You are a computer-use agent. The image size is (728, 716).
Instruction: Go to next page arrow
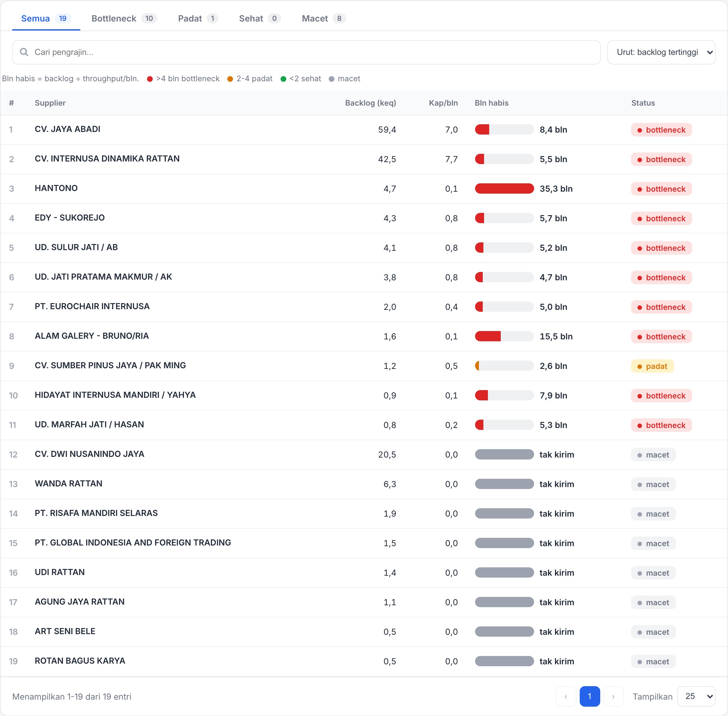pos(613,696)
